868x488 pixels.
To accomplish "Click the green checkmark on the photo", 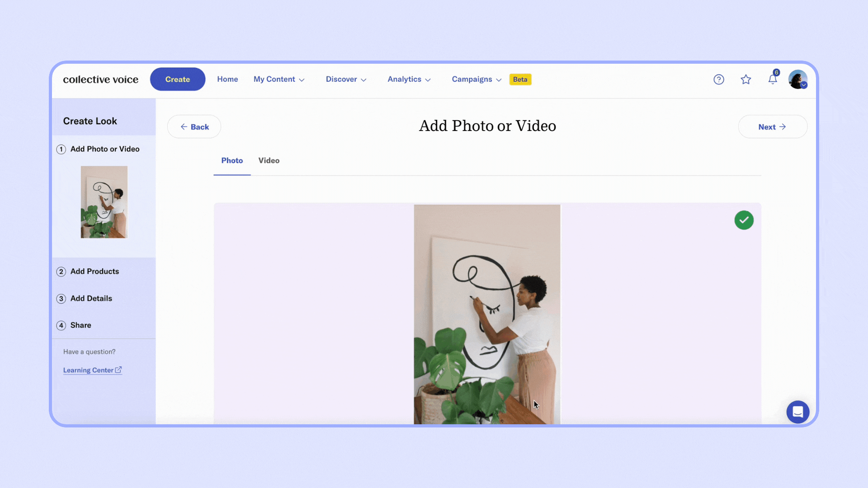I will pyautogui.click(x=744, y=220).
